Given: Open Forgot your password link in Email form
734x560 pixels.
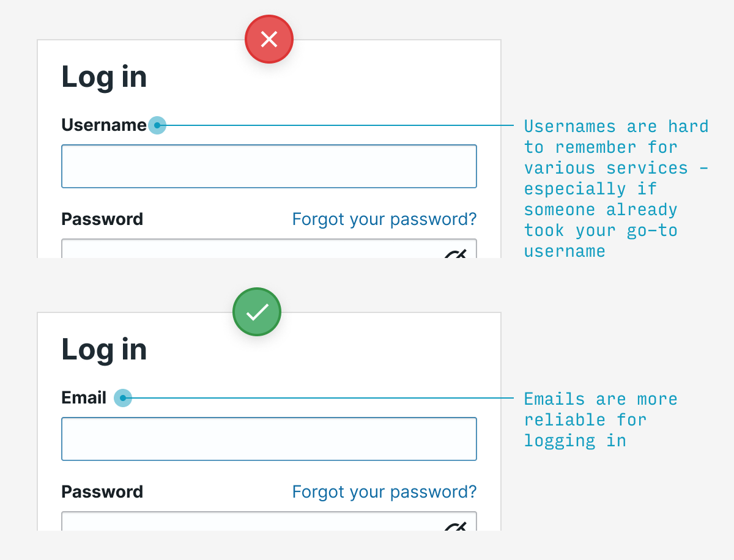Looking at the screenshot, I should point(384,492).
